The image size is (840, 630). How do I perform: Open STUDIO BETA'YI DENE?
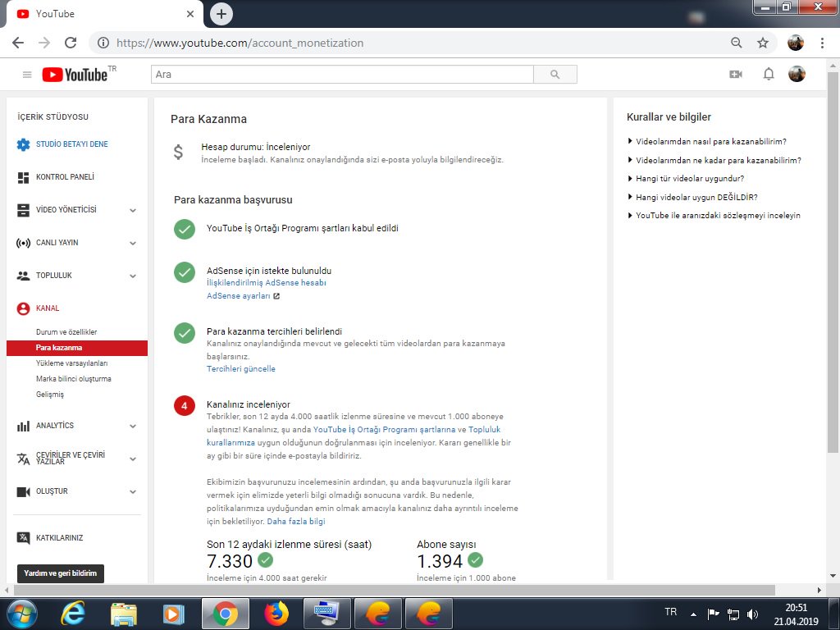coord(72,144)
